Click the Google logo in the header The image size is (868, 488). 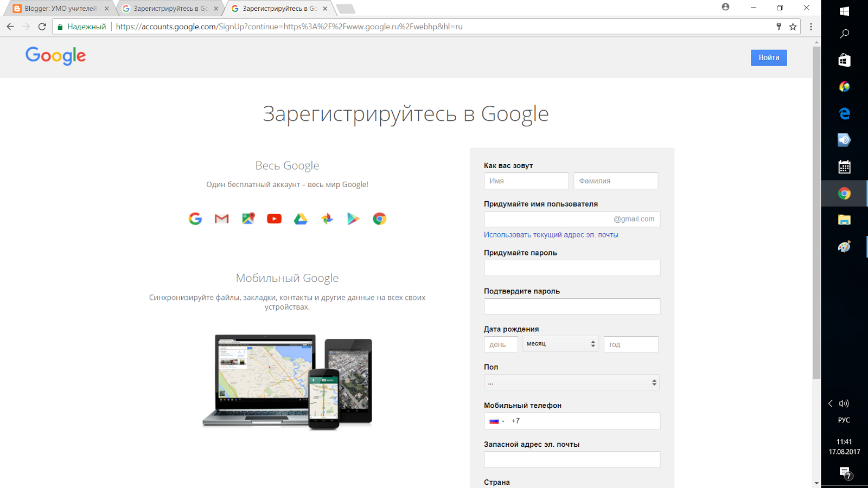[55, 56]
